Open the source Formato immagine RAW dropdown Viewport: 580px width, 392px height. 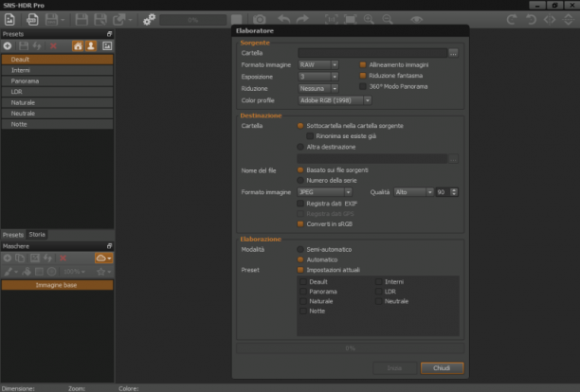coord(318,64)
